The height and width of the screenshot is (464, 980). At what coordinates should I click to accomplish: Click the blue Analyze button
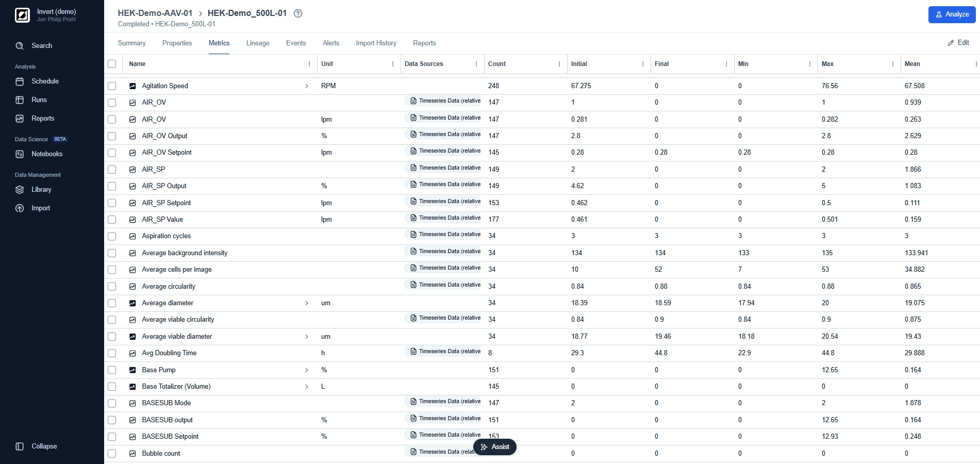(x=952, y=14)
